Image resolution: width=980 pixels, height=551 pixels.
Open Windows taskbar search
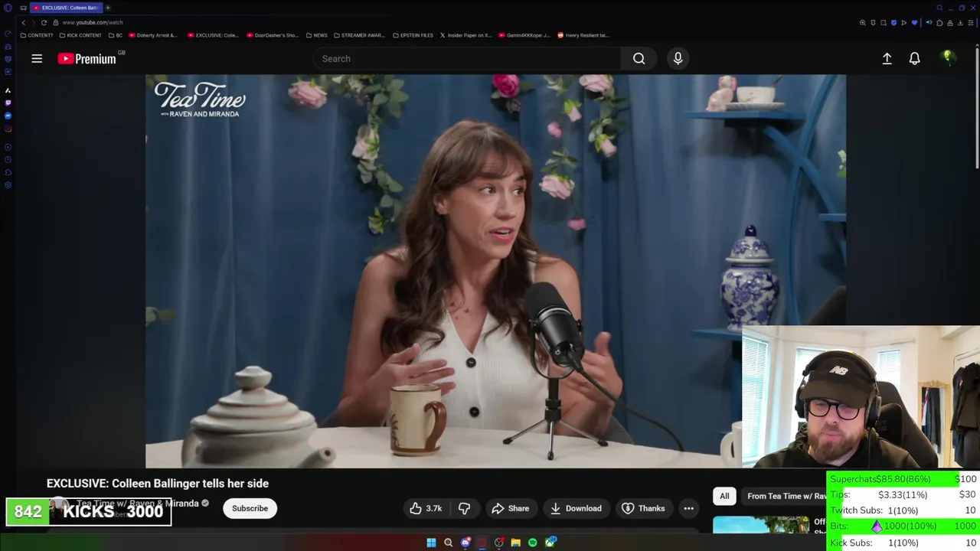pos(448,543)
